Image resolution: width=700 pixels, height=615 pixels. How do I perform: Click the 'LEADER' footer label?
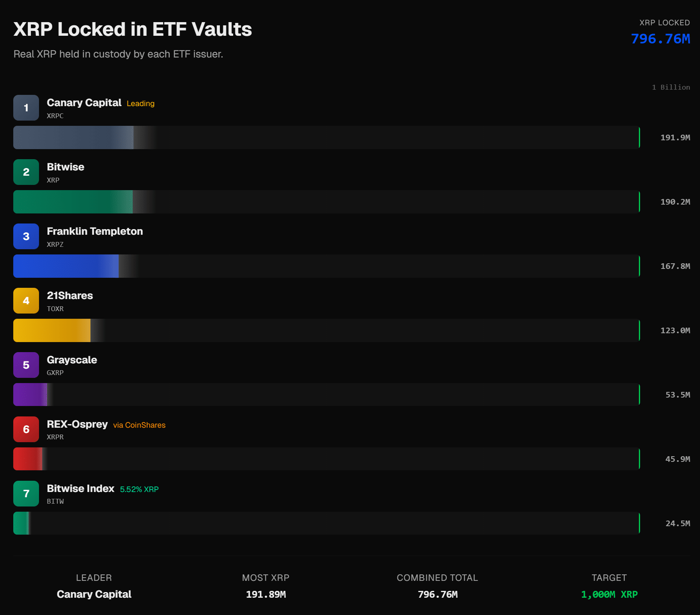tap(94, 578)
